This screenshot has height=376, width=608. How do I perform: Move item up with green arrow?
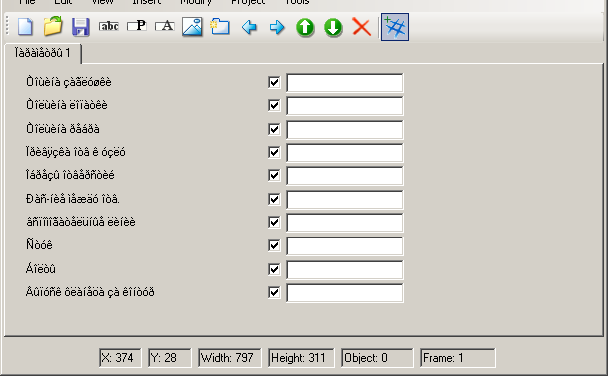[305, 28]
